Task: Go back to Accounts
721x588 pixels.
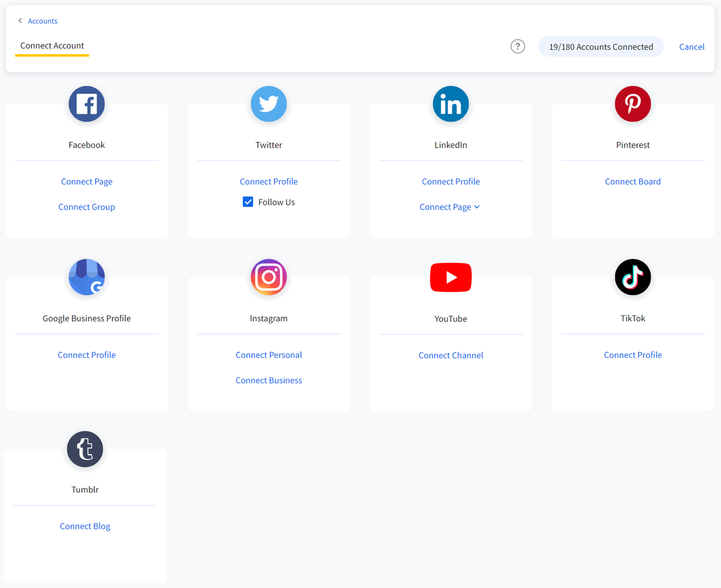Action: [x=43, y=21]
